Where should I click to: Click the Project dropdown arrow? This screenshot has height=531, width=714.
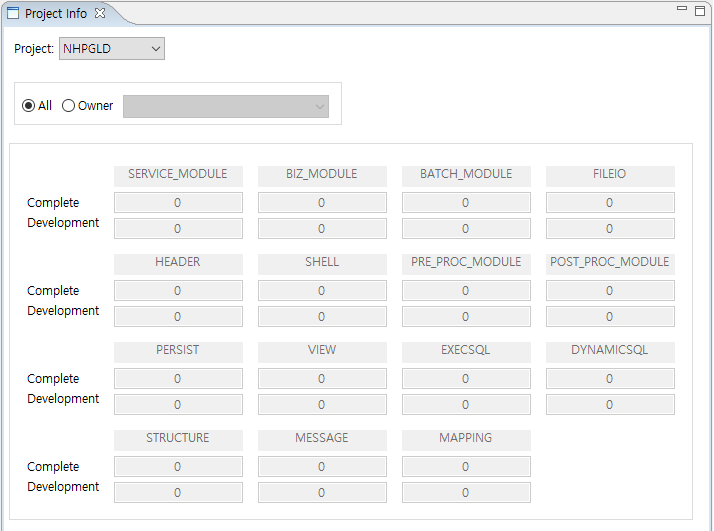(x=154, y=49)
